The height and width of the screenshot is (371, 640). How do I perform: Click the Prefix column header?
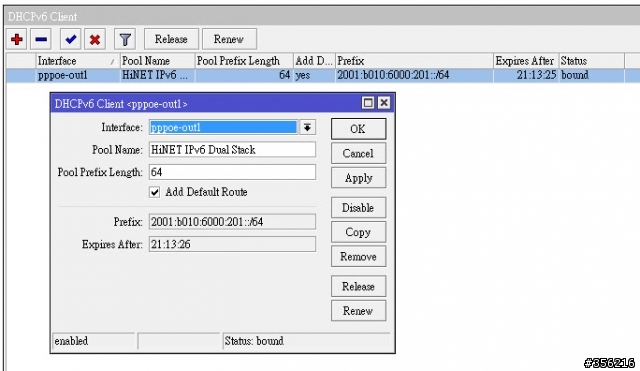click(414, 61)
